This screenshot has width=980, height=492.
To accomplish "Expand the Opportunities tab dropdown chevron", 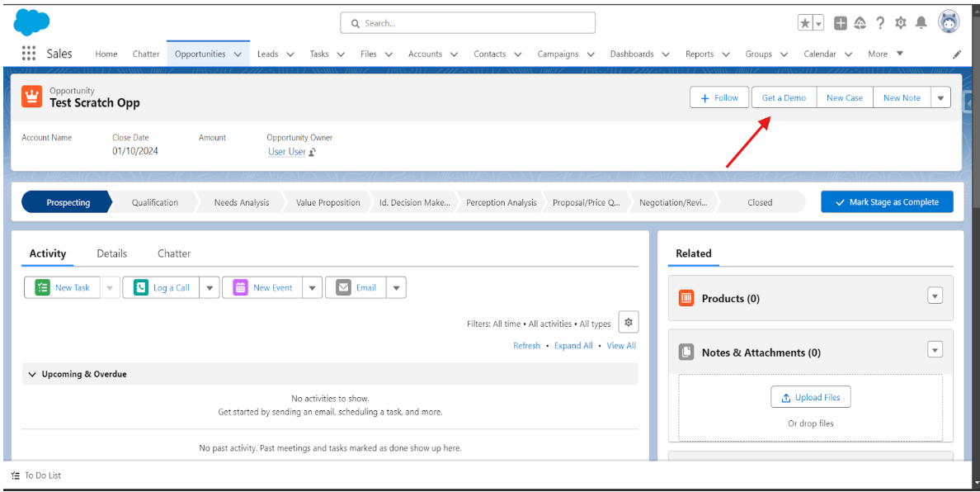I will [x=238, y=54].
